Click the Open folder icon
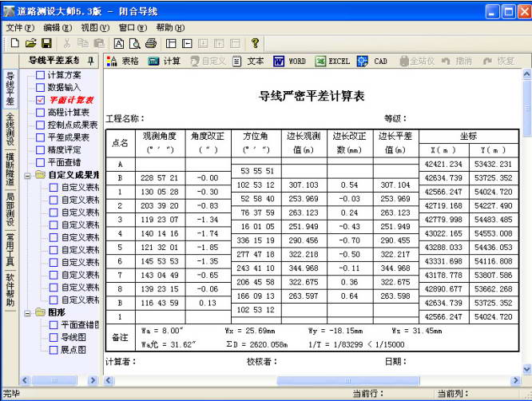532x401 pixels. [30, 43]
